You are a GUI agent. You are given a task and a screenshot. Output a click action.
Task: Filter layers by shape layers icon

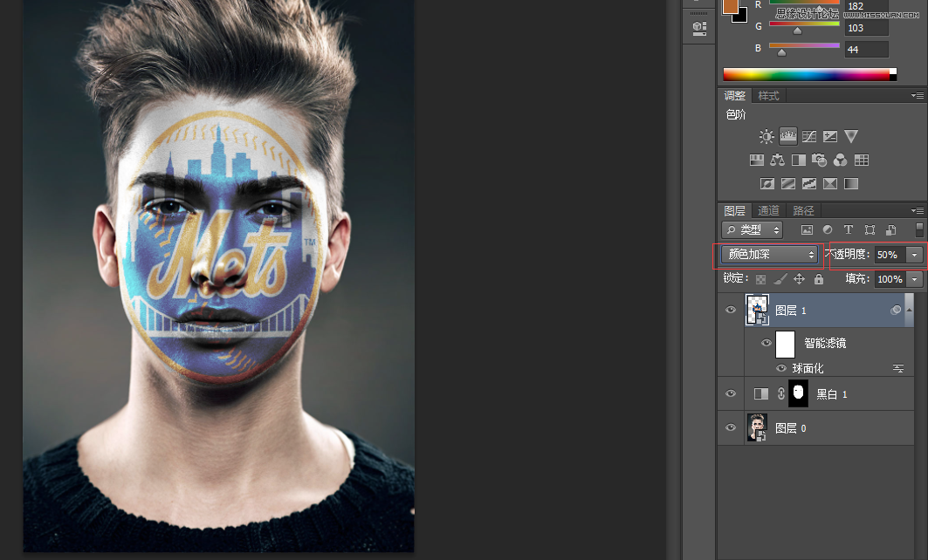(x=870, y=230)
